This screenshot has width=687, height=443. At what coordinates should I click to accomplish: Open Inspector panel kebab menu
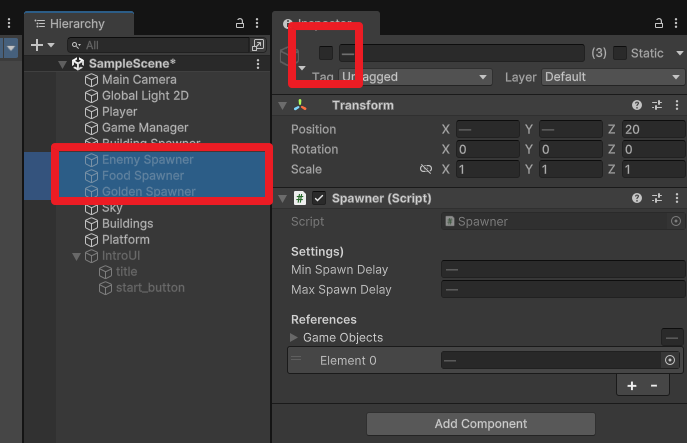click(676, 23)
